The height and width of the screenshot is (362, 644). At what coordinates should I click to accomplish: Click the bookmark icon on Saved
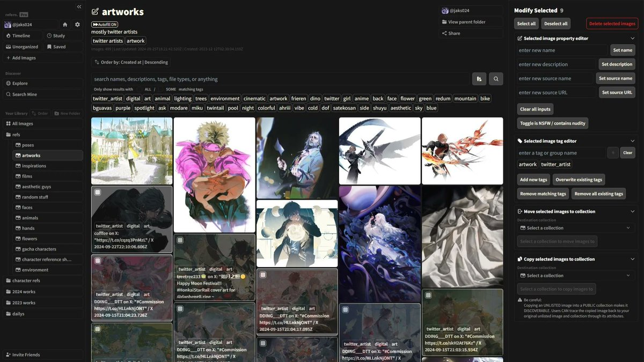49,47
